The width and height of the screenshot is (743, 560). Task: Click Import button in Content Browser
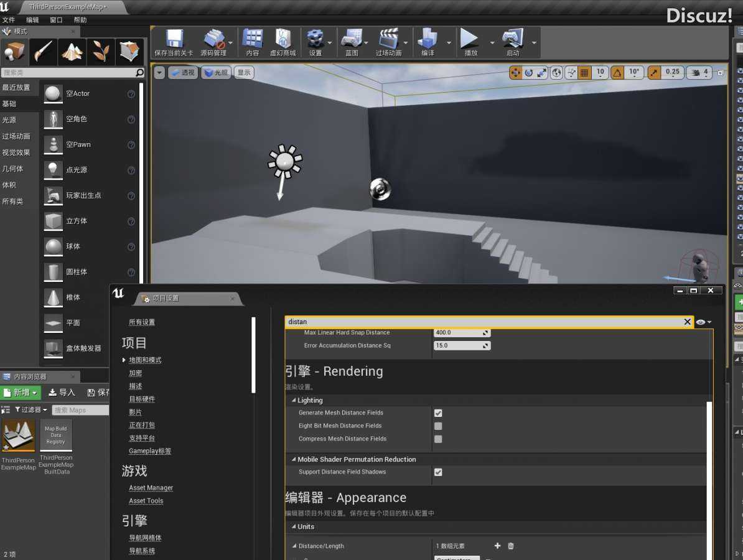pos(62,393)
